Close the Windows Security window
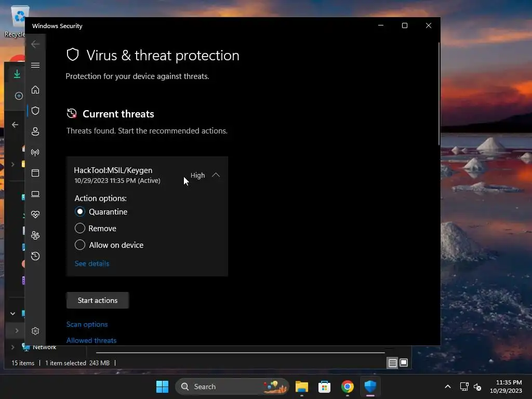 click(x=429, y=25)
